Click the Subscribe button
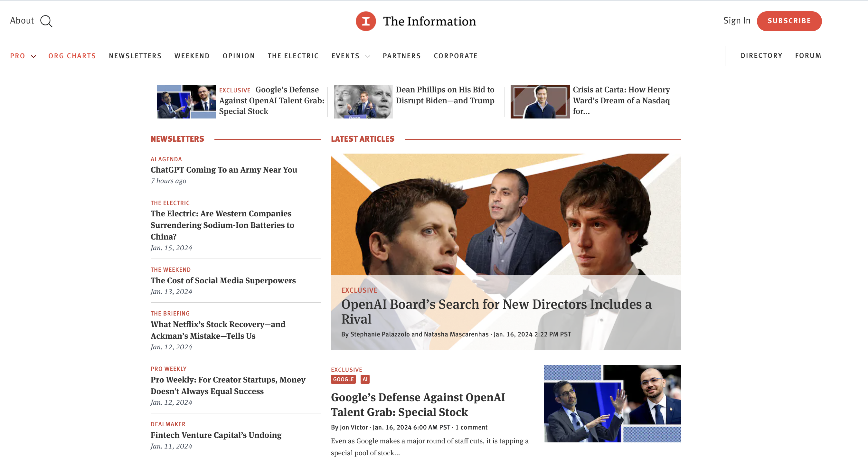 [x=789, y=21]
